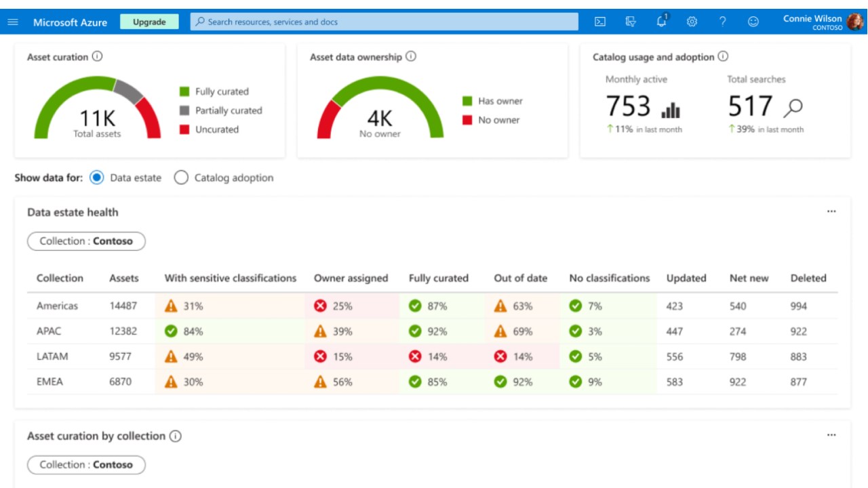Click the EMEA collection row name
Image resolution: width=868 pixels, height=488 pixels.
coord(50,382)
